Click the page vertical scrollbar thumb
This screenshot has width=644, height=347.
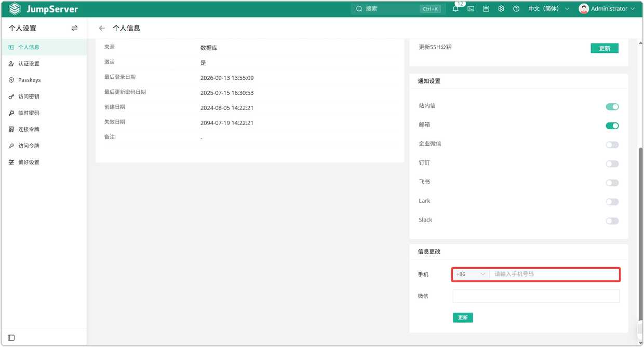(x=640, y=233)
